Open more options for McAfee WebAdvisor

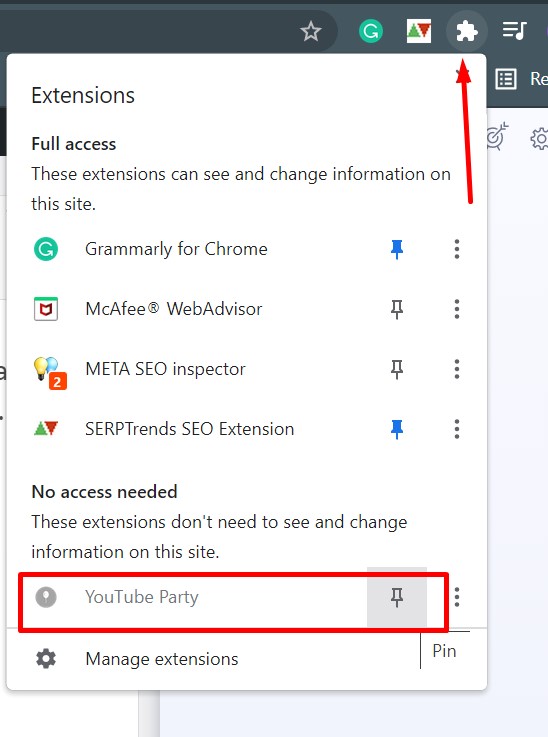[457, 309]
